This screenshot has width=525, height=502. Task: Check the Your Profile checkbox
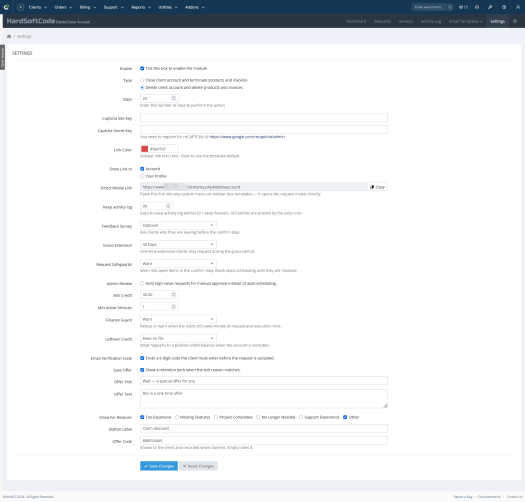coord(142,176)
